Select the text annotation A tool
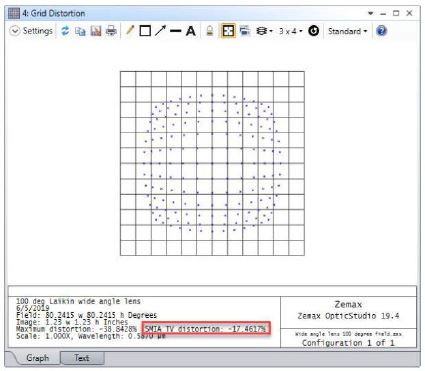Image resolution: width=425 pixels, height=371 pixels. [191, 31]
